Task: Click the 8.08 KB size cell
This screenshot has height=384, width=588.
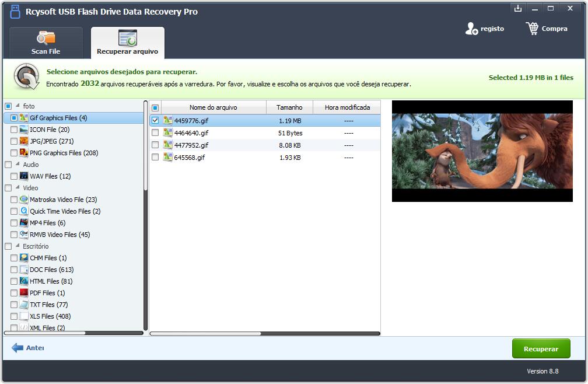Action: click(289, 145)
